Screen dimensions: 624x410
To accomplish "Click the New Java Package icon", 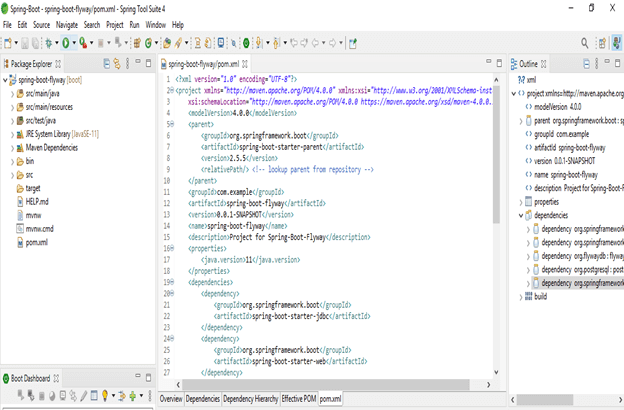I will point(137,43).
